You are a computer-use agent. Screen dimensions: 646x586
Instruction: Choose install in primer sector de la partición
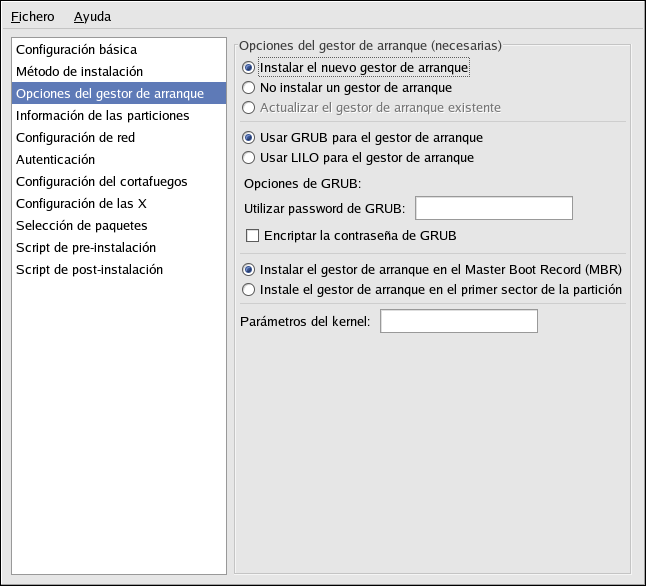[248, 289]
